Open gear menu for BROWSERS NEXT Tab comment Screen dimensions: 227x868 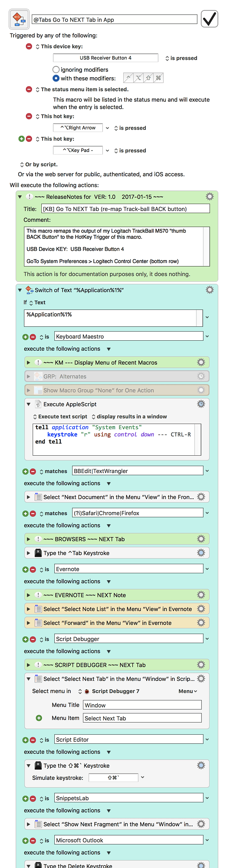201,539
